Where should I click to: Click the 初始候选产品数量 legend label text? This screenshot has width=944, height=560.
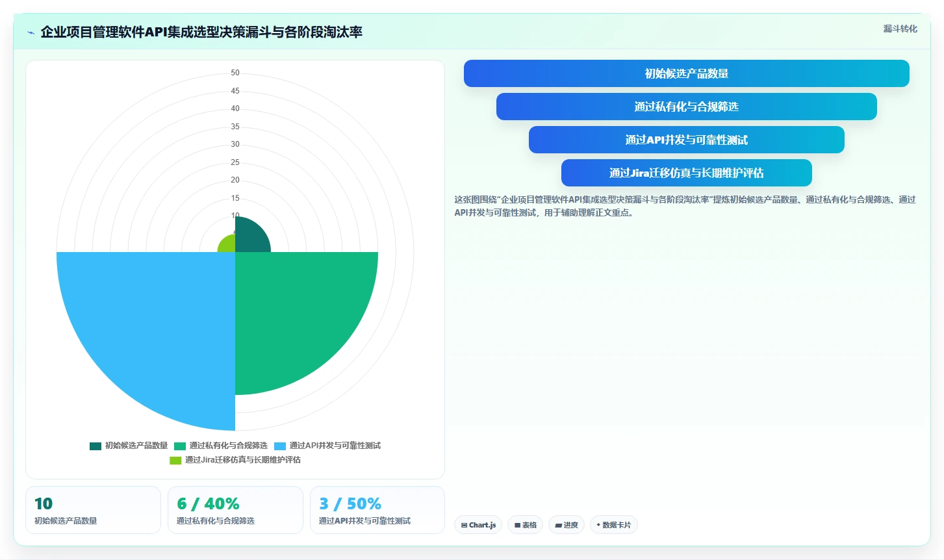coord(136,446)
